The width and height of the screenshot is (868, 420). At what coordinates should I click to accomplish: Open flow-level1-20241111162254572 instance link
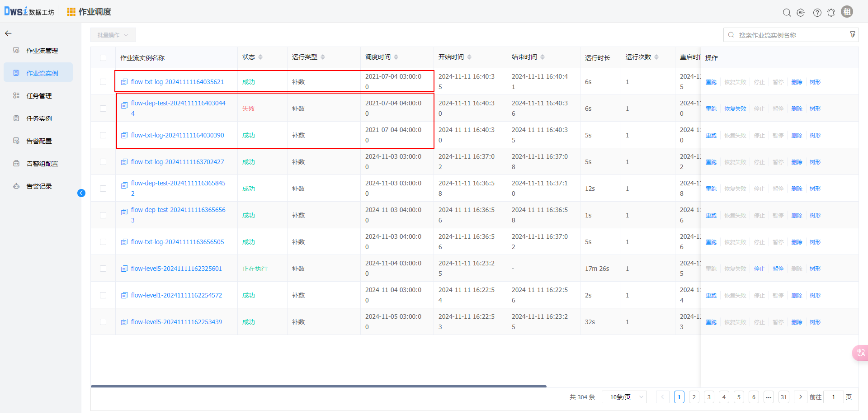(176, 295)
